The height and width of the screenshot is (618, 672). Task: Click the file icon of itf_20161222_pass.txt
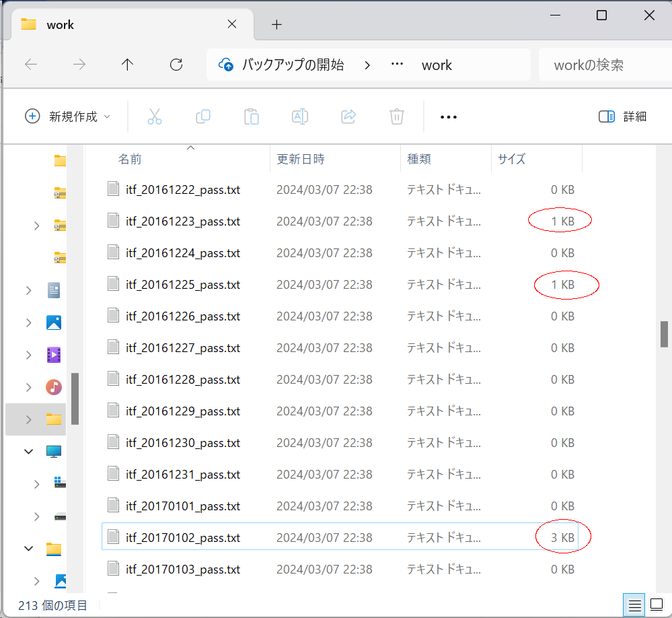[x=113, y=189]
